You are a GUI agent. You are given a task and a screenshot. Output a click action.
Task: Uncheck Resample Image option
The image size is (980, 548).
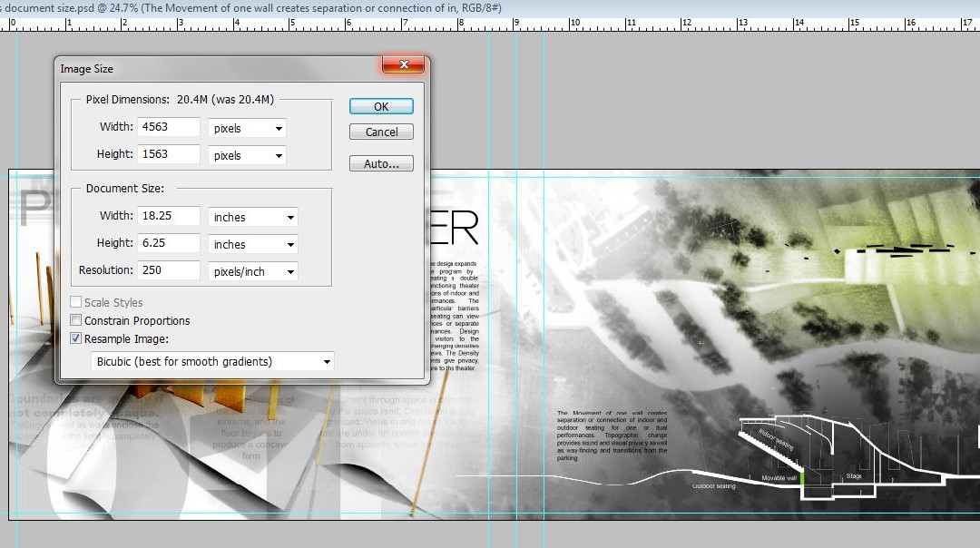pyautogui.click(x=75, y=338)
